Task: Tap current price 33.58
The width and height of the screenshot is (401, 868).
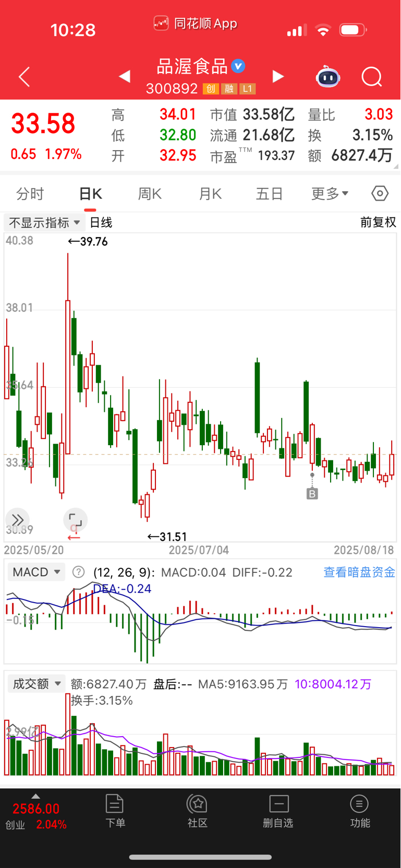Action: tap(43, 124)
